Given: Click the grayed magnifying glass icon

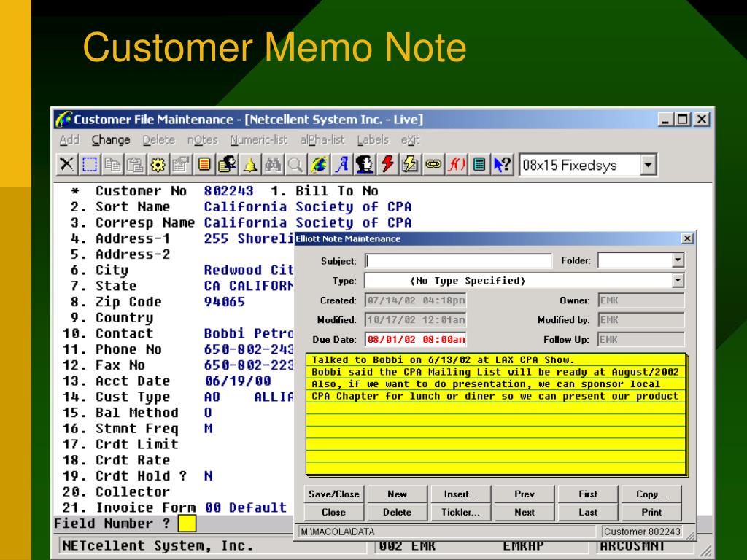Looking at the screenshot, I should pyautogui.click(x=295, y=164).
